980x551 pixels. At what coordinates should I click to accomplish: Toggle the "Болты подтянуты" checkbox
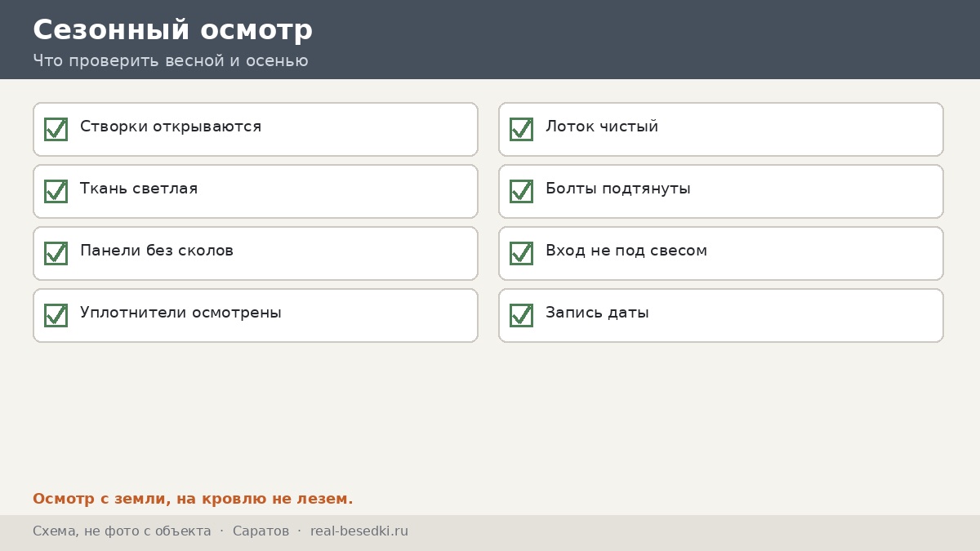pyautogui.click(x=521, y=191)
